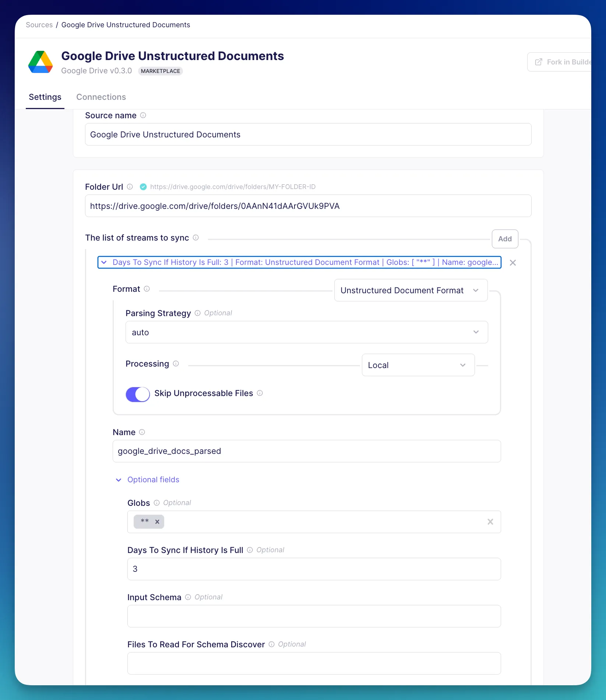Click the Globs tag input area
Screen dimensions: 606x700
[x=314, y=522]
